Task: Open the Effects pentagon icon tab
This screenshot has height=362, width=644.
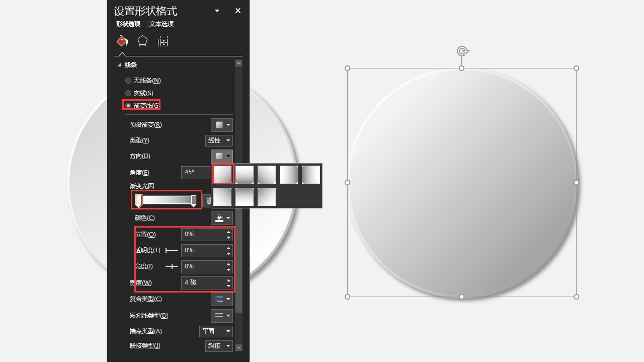Action: pyautogui.click(x=142, y=41)
